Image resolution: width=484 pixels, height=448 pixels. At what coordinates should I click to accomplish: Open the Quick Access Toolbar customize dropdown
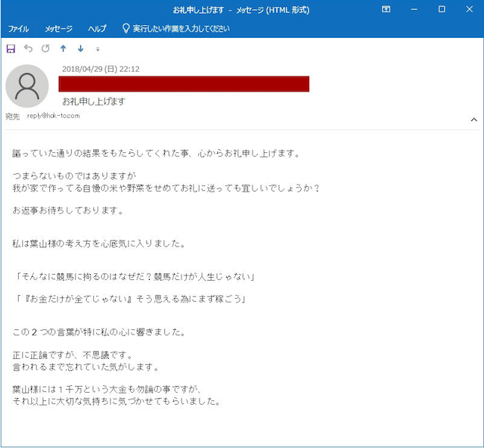tap(98, 49)
